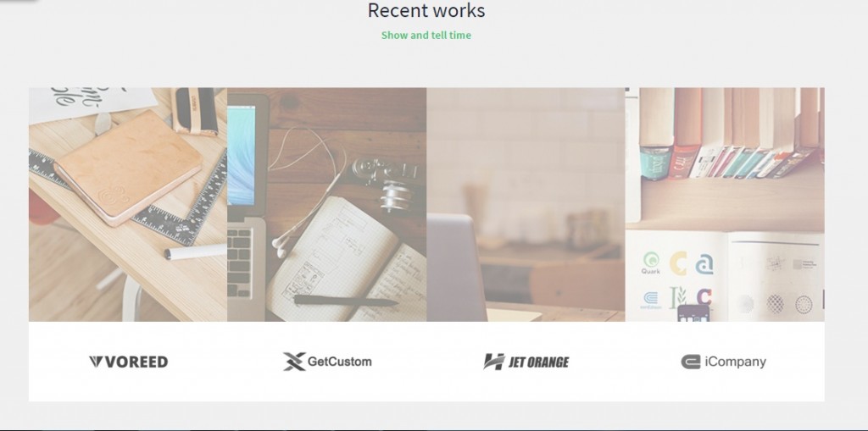The height and width of the screenshot is (431, 868).
Task: Open the laptop and sketchbook portfolio thumbnail
Action: [326, 204]
